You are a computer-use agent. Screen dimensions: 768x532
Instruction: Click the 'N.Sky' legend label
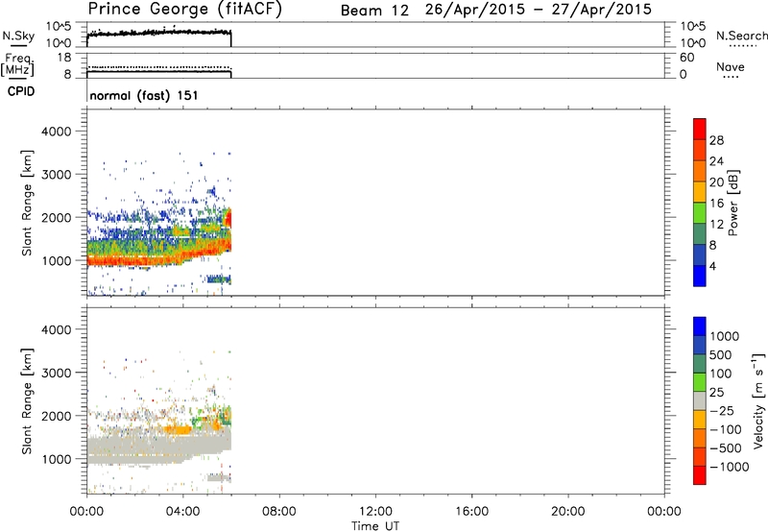point(18,36)
